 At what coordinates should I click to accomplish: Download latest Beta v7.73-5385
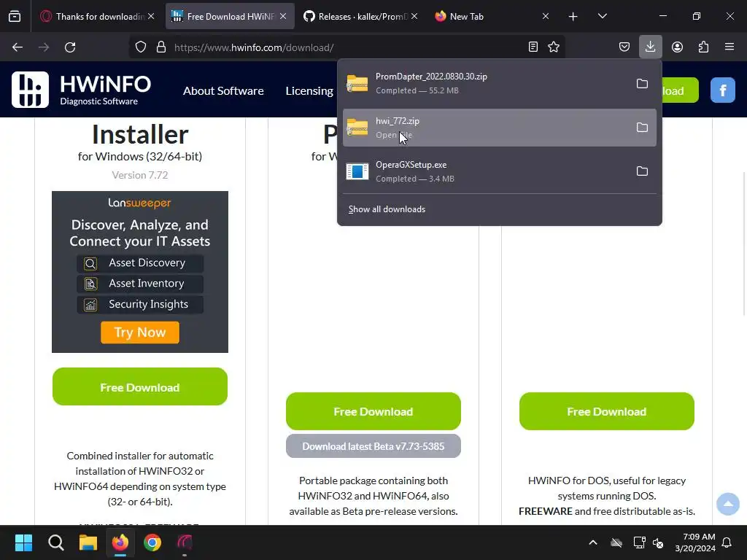click(373, 446)
